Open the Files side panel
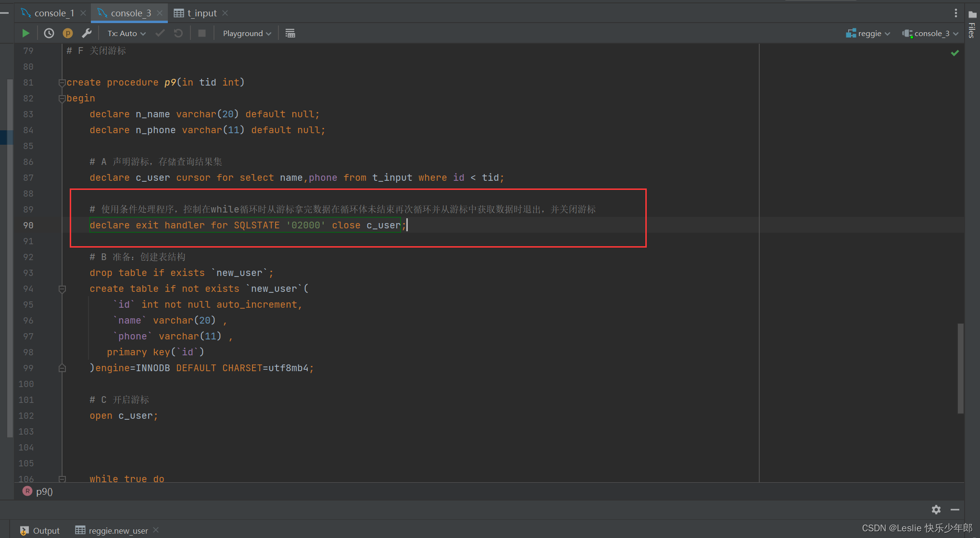Screen dimensions: 980x538 point(972,24)
